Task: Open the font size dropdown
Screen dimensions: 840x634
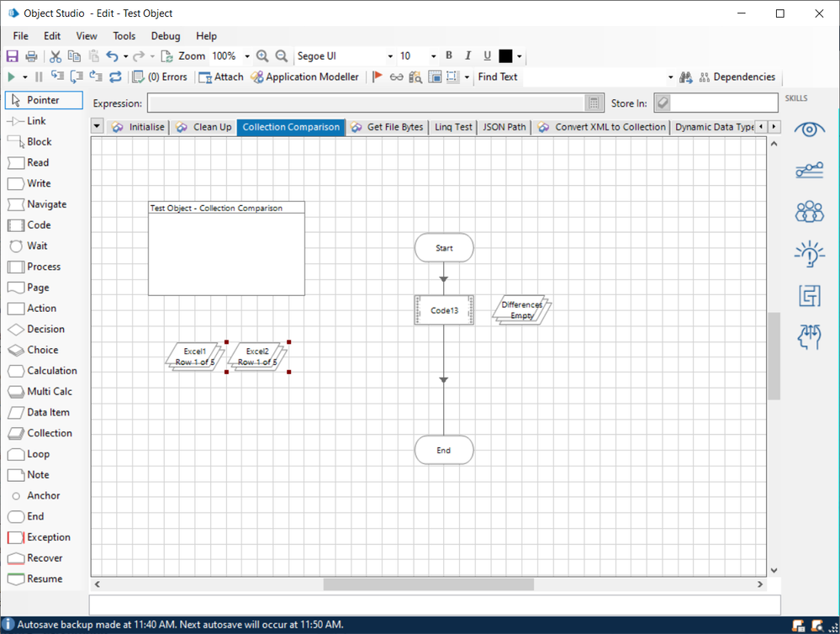Action: (x=434, y=56)
